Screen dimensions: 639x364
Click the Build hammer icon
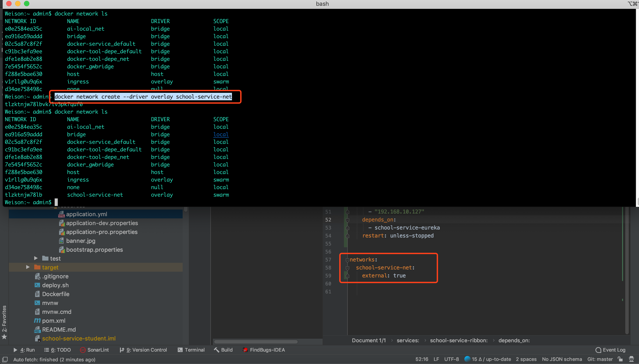click(216, 350)
